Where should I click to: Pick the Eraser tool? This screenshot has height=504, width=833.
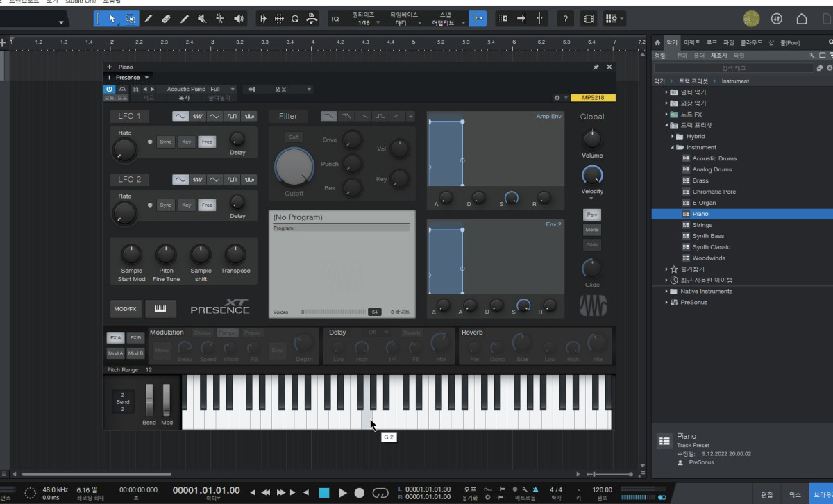pos(166,19)
